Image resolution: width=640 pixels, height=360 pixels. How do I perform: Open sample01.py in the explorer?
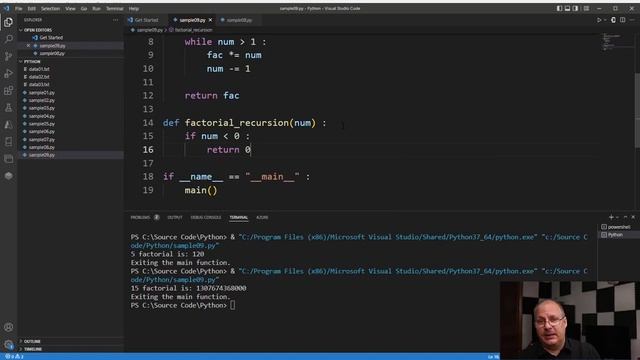click(x=42, y=93)
